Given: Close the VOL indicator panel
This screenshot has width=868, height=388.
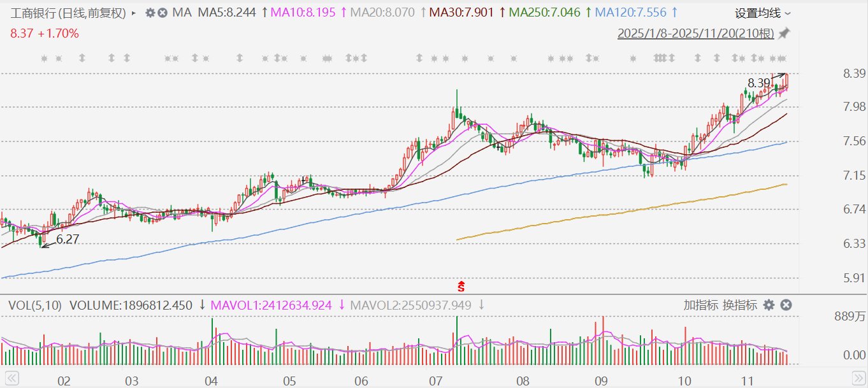Looking at the screenshot, I should coord(786,305).
